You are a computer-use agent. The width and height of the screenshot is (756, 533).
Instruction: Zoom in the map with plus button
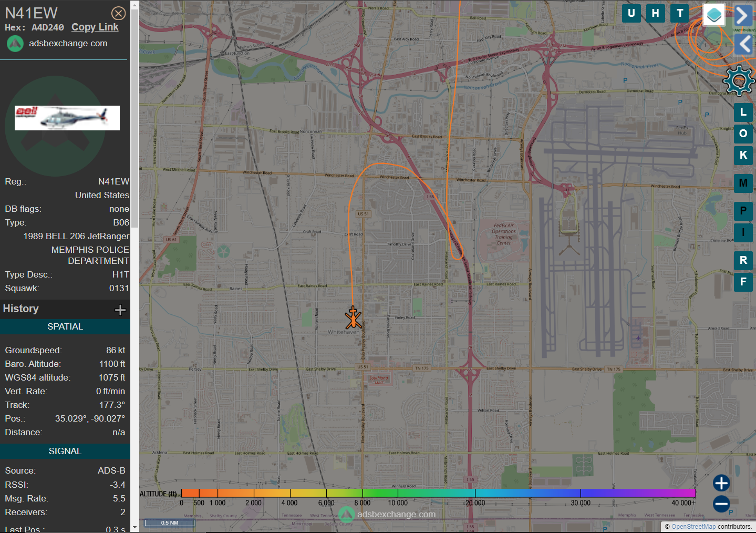[721, 483]
